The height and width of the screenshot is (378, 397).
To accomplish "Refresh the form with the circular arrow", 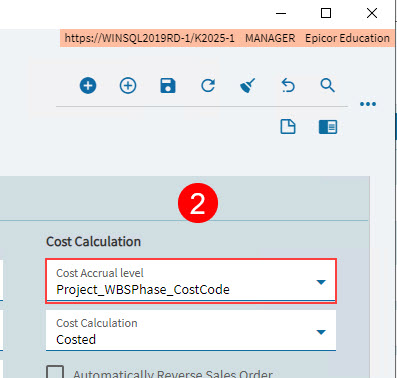I will (208, 86).
